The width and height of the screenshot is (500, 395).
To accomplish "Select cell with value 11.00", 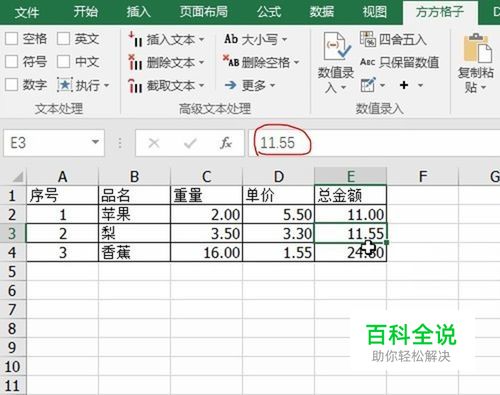I will (351, 214).
